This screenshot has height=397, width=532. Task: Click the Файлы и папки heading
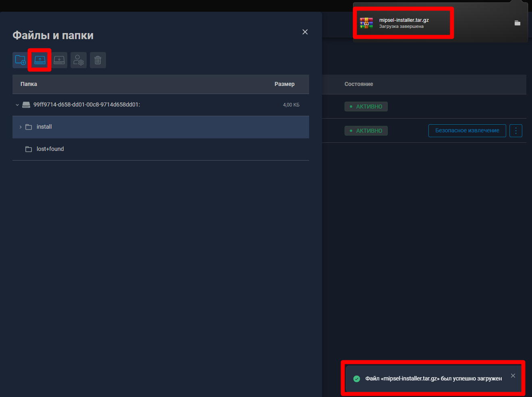53,36
